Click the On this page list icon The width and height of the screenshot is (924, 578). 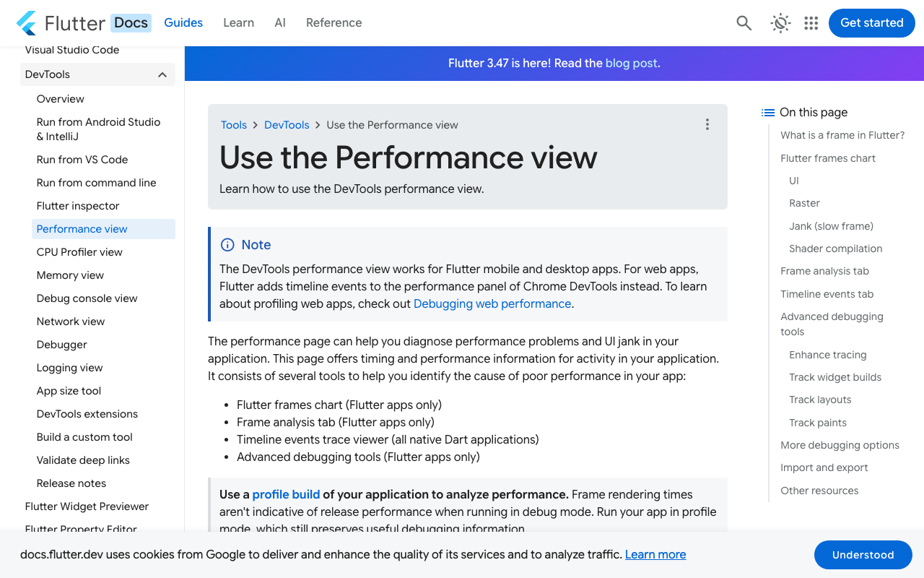768,113
